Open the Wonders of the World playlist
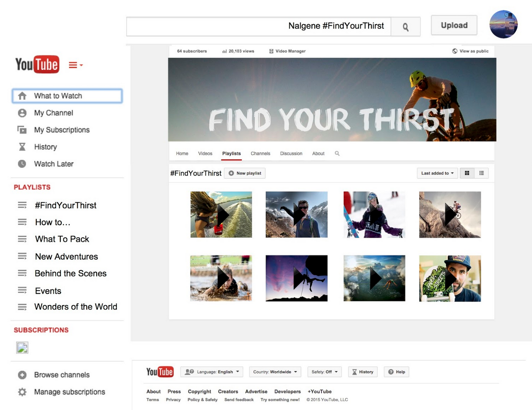 (75, 307)
